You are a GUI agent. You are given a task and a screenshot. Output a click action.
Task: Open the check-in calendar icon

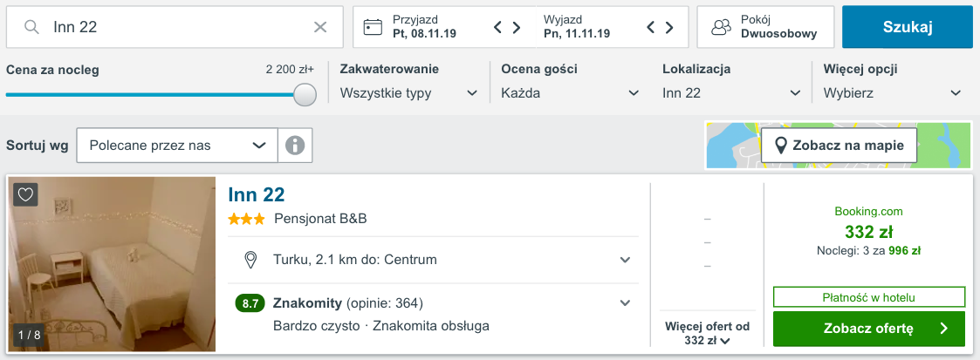pos(373,27)
